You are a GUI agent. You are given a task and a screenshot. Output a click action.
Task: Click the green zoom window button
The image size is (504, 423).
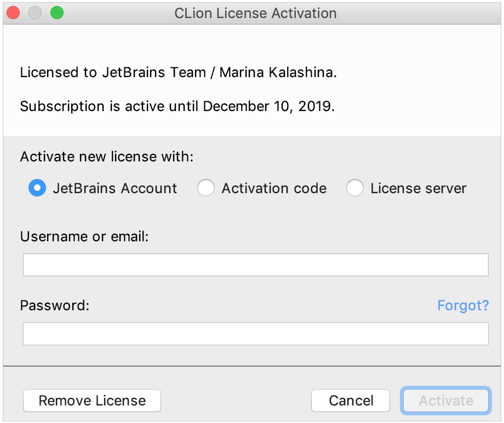(57, 13)
